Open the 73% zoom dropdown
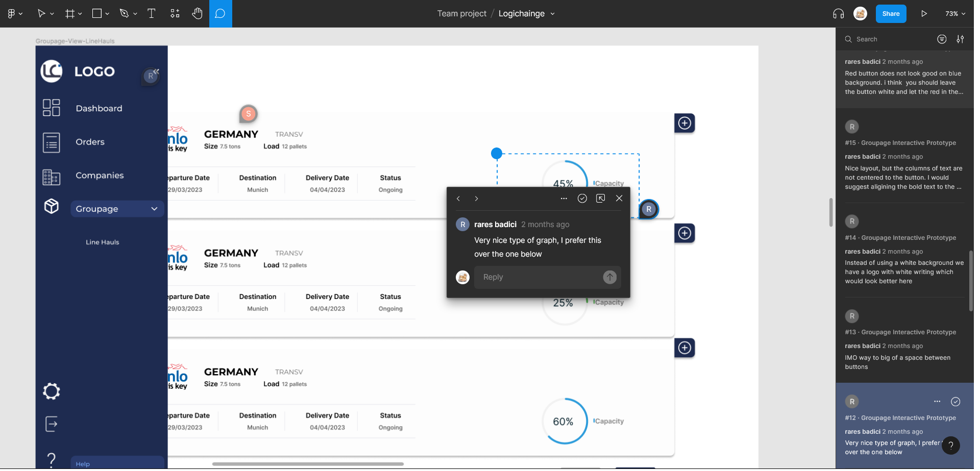 click(955, 14)
